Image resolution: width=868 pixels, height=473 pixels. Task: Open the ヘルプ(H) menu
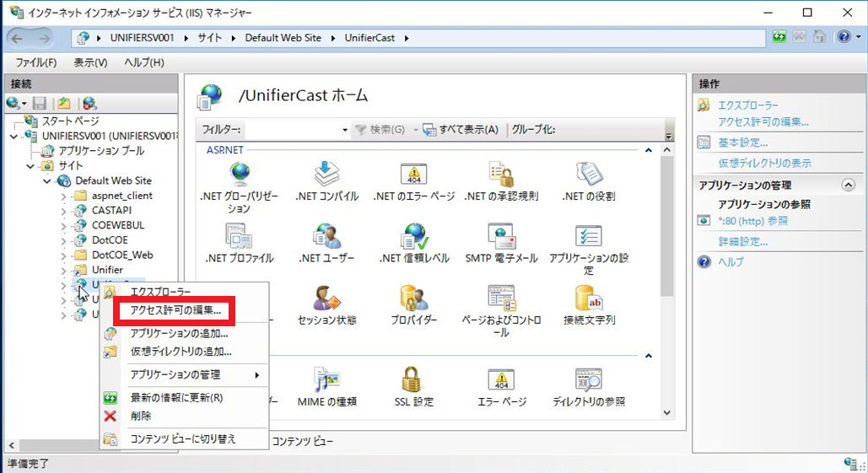pos(144,62)
